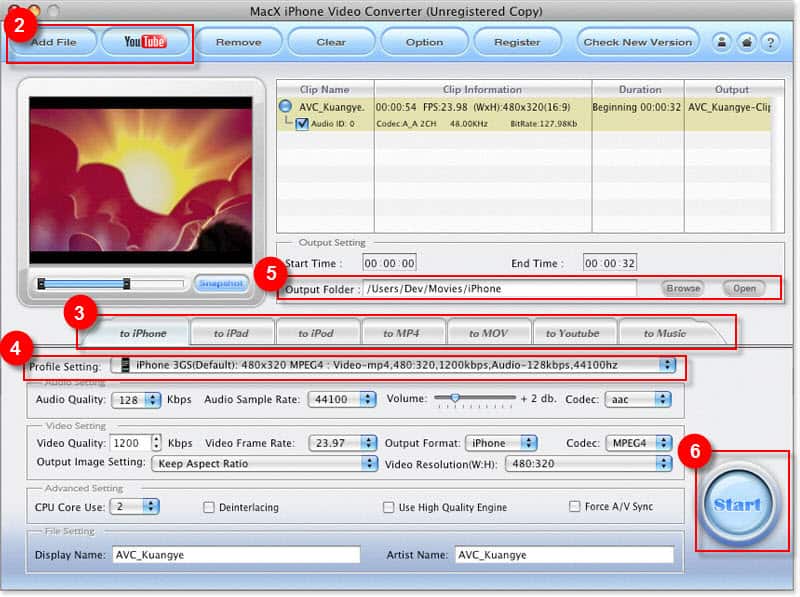Open the Audio Sample Rate dropdown

coord(342,399)
